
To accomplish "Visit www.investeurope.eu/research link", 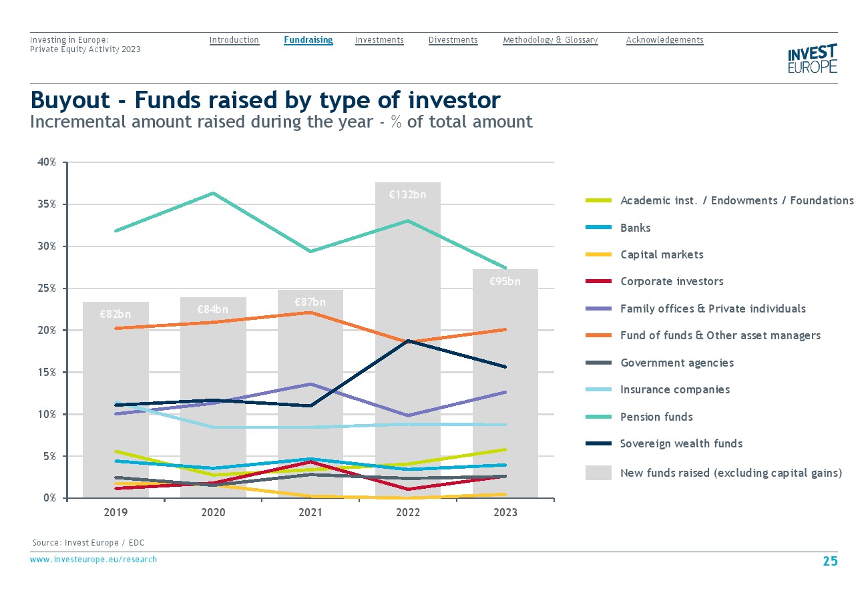I will [x=93, y=560].
